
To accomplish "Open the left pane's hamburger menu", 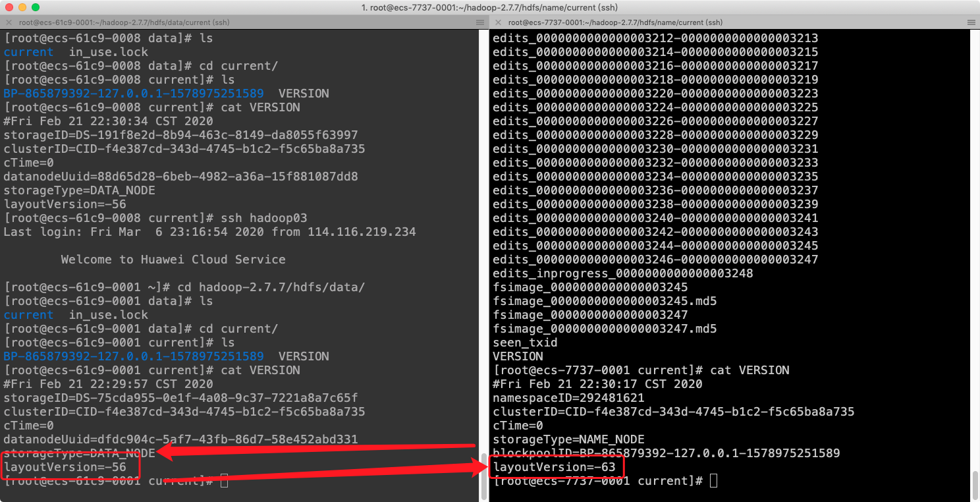I will click(x=479, y=22).
